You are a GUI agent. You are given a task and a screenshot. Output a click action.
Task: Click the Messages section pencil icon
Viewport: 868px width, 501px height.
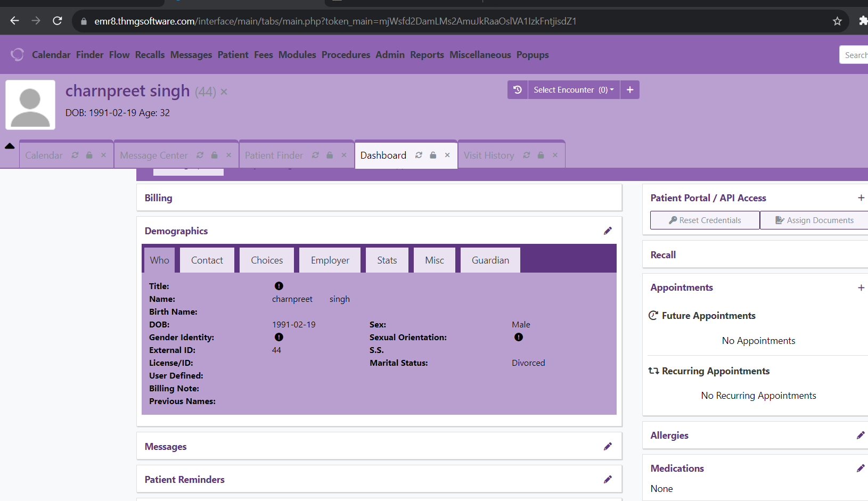coord(608,446)
